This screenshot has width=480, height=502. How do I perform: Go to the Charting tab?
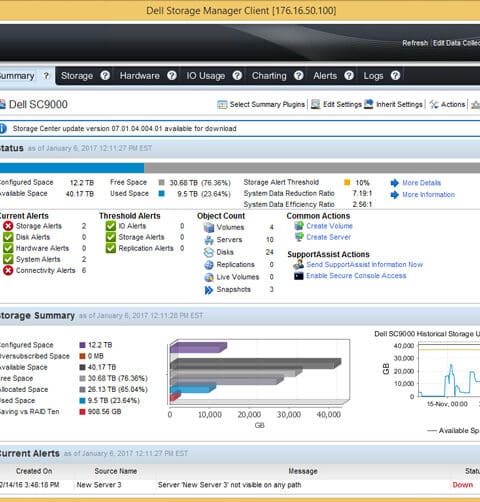(269, 76)
